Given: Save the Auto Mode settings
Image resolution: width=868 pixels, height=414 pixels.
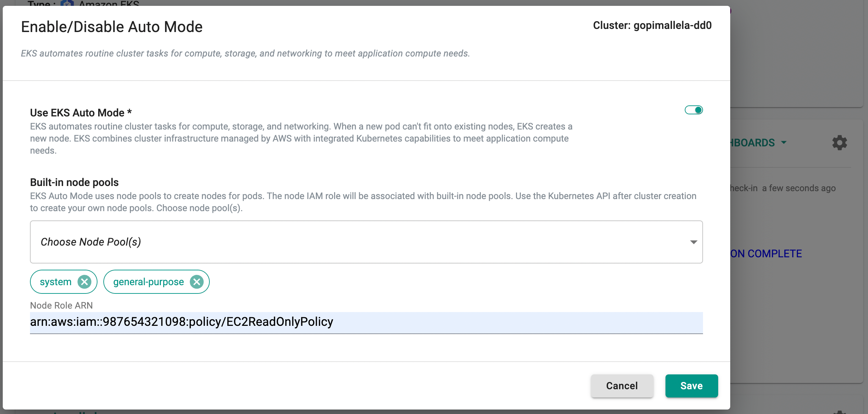Looking at the screenshot, I should (691, 386).
